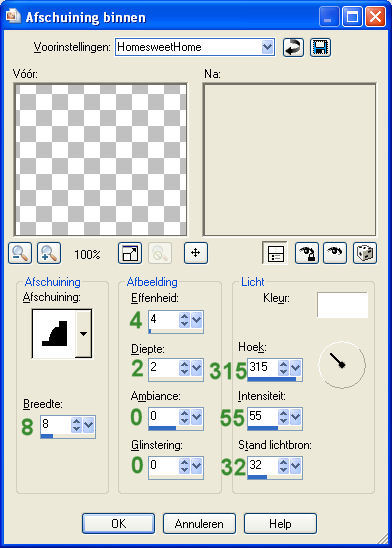The image size is (392, 548).
Task: Click the Kleur white color swatch
Action: [x=342, y=305]
